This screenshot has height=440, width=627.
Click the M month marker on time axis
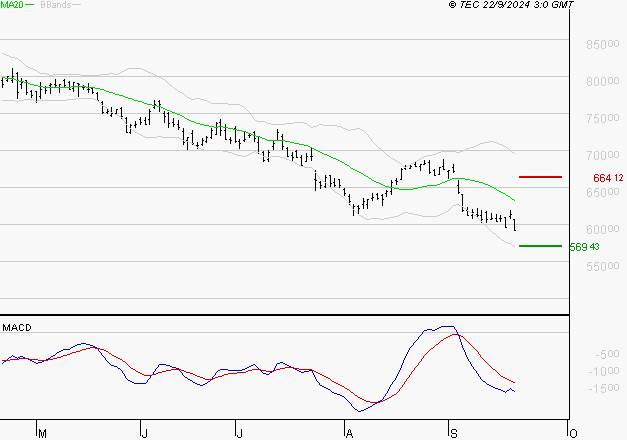[x=42, y=434]
